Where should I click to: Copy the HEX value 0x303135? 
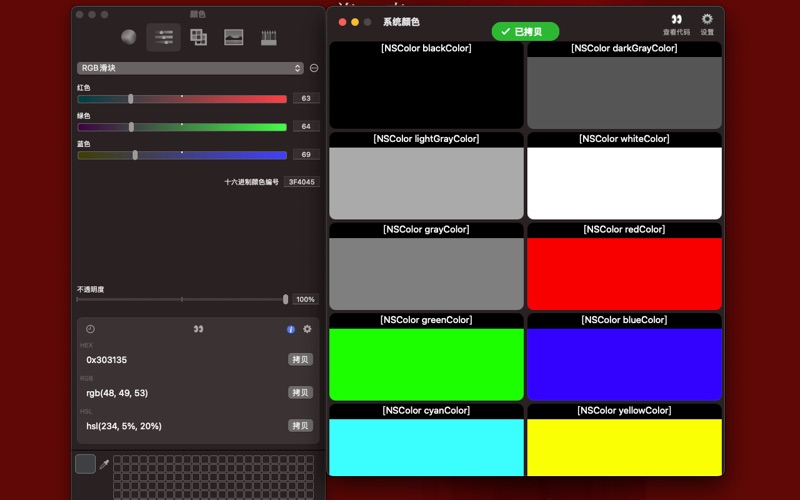(300, 359)
